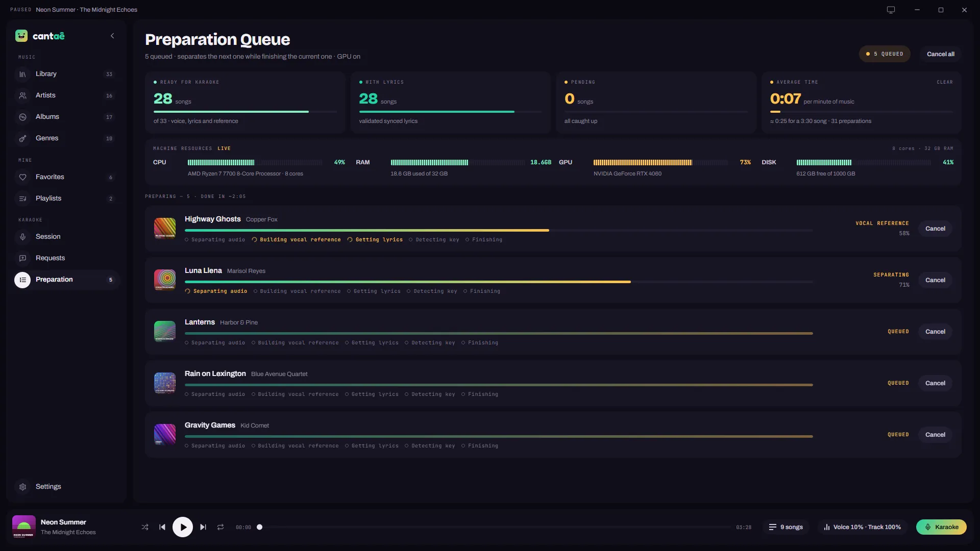Screen dimensions: 980x551
Task: Collapse the sidebar with the chevron
Action: click(x=112, y=36)
